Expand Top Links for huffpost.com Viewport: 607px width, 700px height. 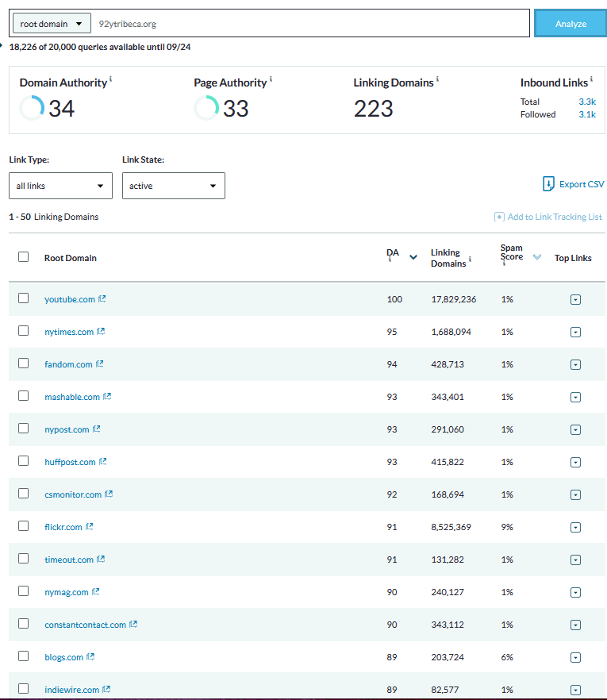pyautogui.click(x=576, y=463)
